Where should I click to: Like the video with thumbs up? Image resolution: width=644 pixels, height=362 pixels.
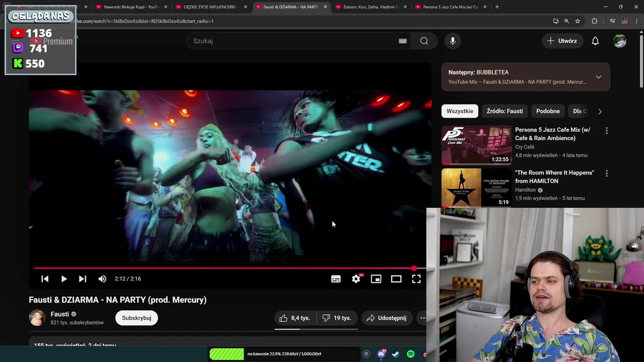pos(295,318)
